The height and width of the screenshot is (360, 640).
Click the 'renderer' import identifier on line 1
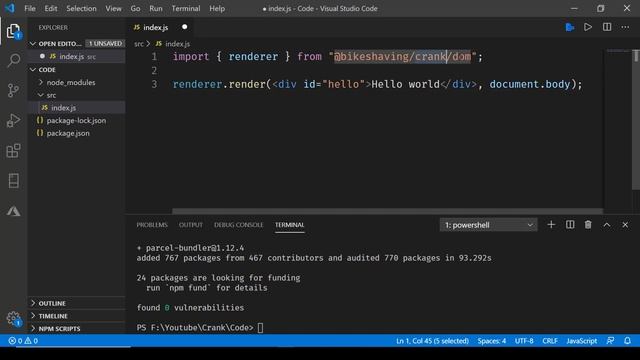pyautogui.click(x=253, y=57)
